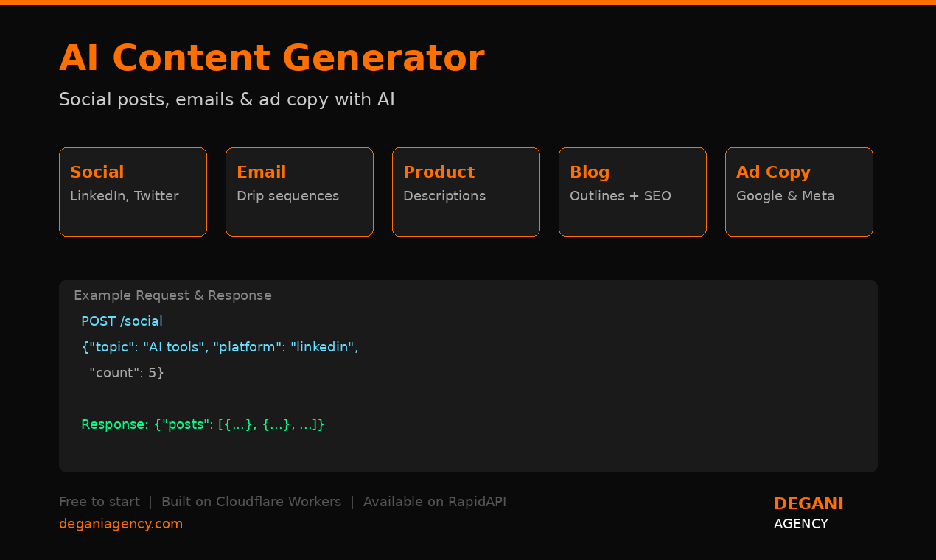The image size is (936, 560).
Task: Click the Google & Meta subtitle
Action: (785, 196)
